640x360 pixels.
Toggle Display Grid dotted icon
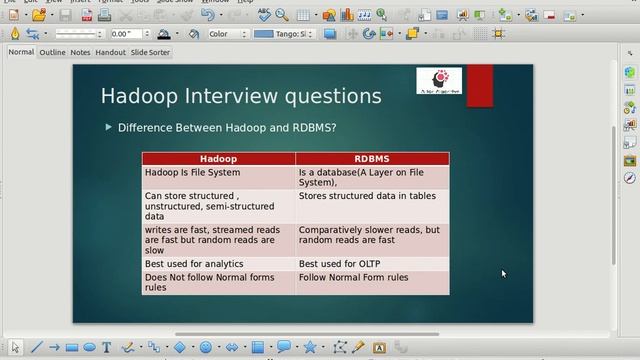[480, 34]
